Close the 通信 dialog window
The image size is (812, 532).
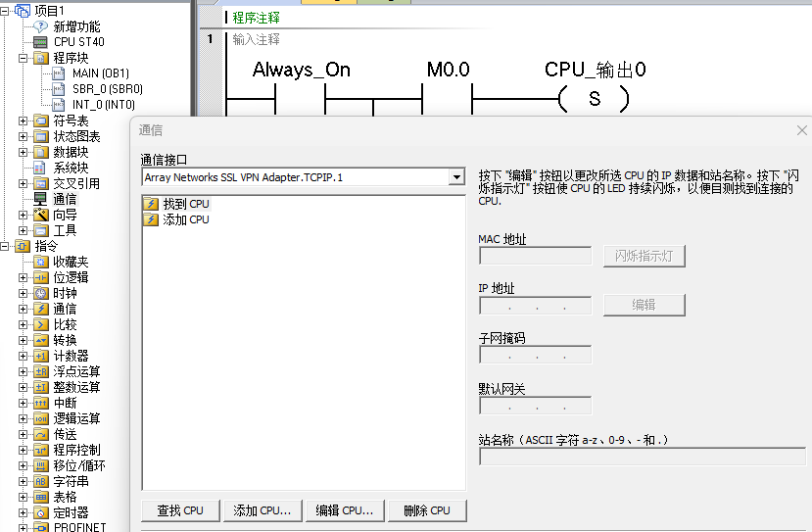tap(801, 130)
